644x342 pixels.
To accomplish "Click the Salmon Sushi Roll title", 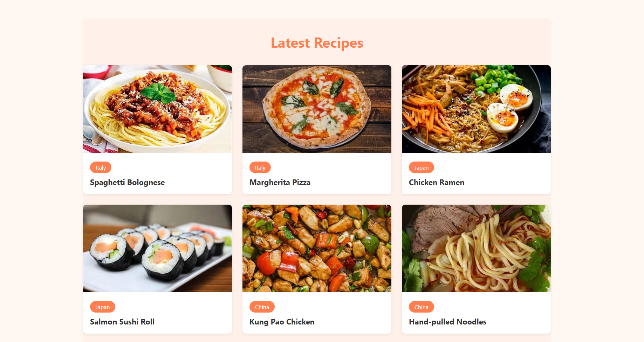I will click(x=122, y=322).
